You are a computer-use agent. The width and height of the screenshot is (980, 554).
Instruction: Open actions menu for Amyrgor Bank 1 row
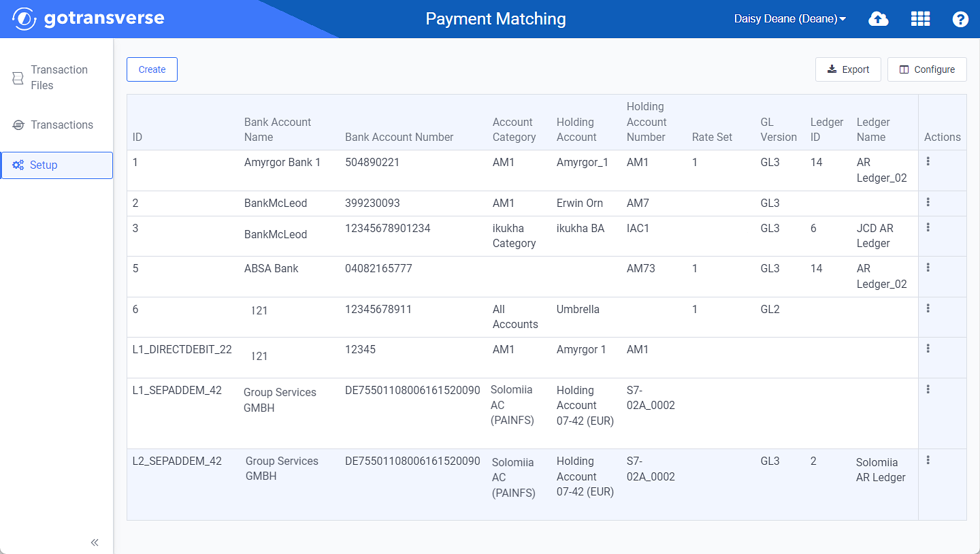point(928,161)
